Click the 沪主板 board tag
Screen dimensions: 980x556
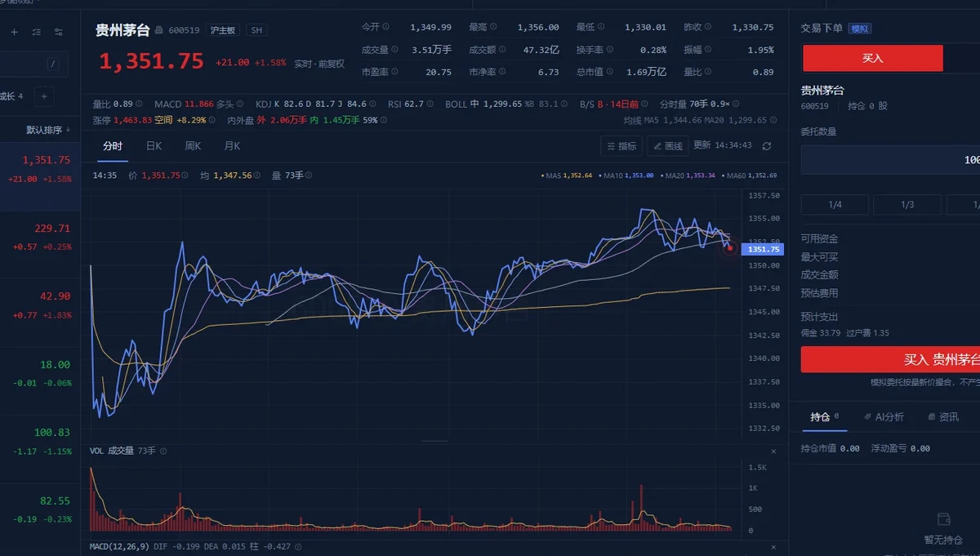[x=222, y=30]
